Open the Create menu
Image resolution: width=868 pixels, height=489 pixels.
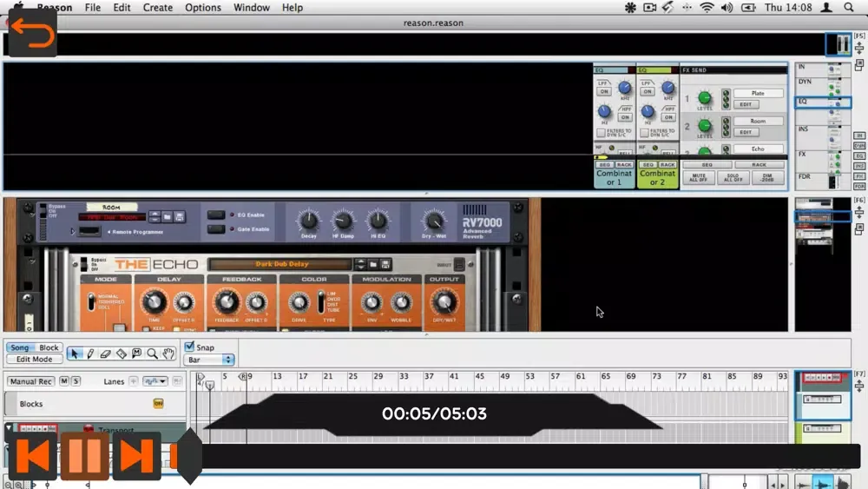click(158, 7)
